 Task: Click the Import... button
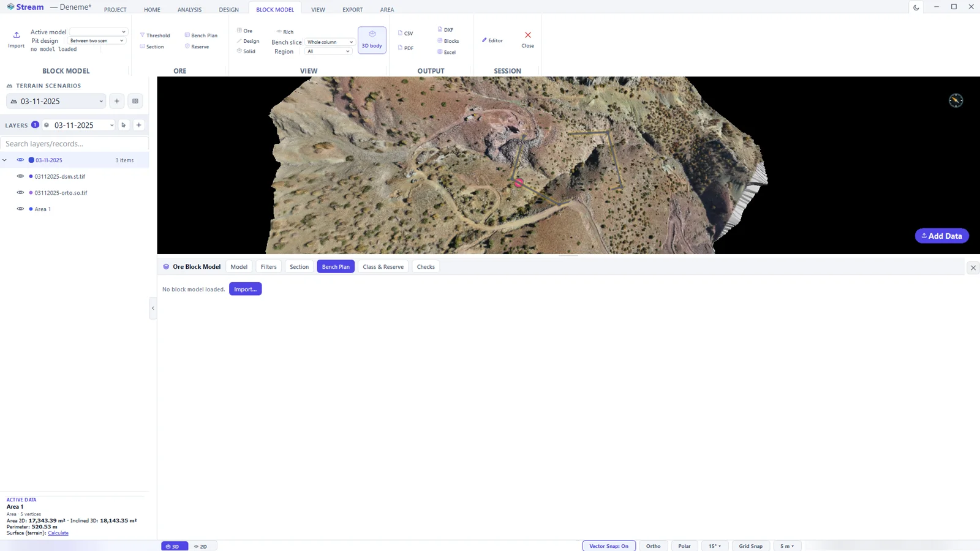point(245,289)
